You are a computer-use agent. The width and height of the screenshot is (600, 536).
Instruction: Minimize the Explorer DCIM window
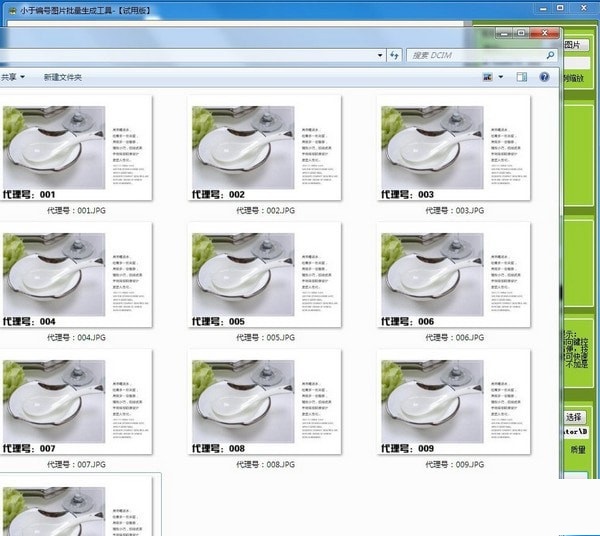pos(504,33)
